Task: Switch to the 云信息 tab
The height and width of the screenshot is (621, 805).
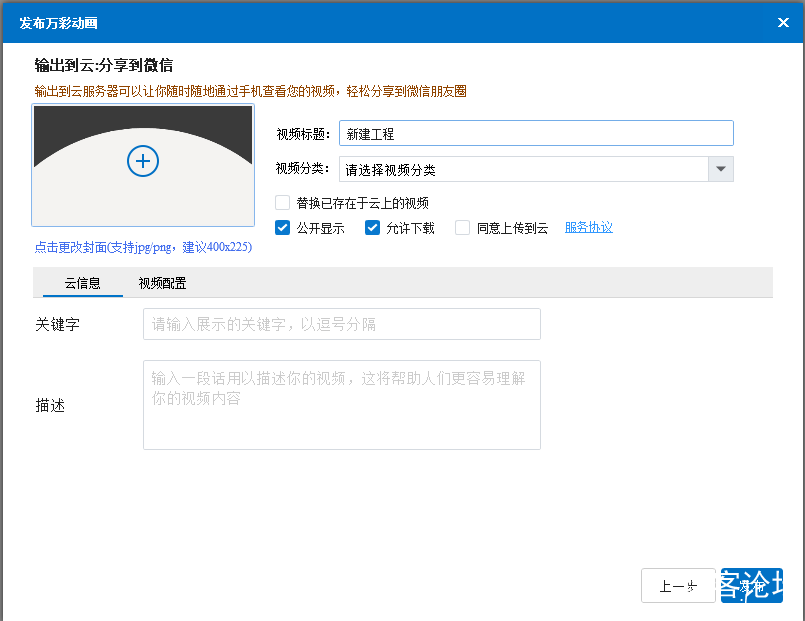Action: (x=83, y=283)
